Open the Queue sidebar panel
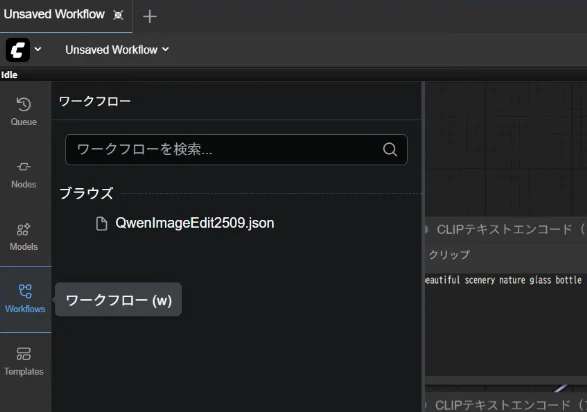This screenshot has width=587, height=412. pyautogui.click(x=24, y=112)
